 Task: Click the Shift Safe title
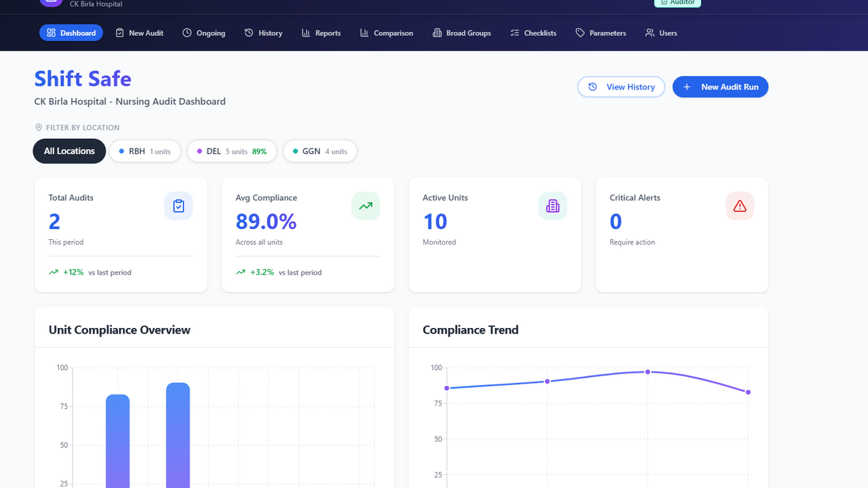tap(83, 79)
